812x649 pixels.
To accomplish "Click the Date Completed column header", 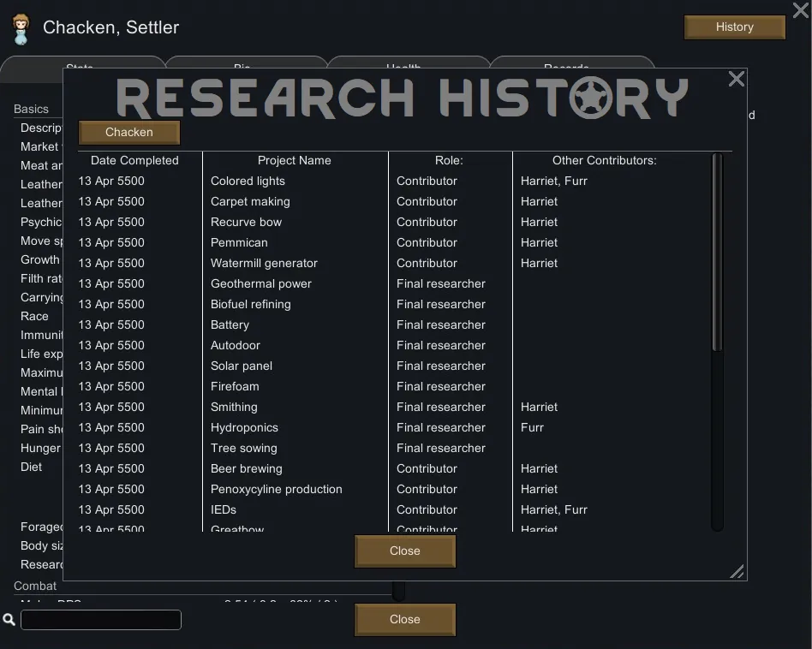I will pos(134,160).
